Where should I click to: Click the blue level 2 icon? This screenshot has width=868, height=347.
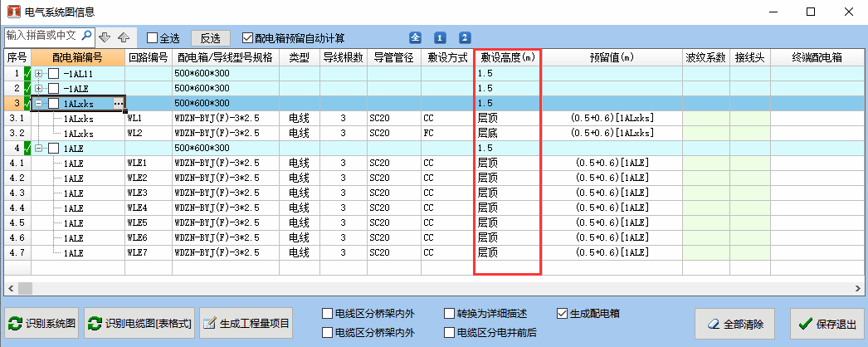point(465,37)
